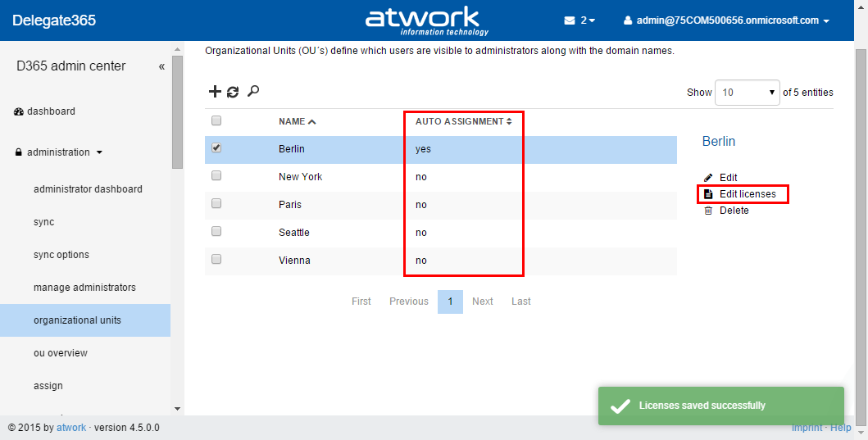Select page 1 in pagination
Image resolution: width=868 pixels, height=440 pixels.
click(450, 302)
